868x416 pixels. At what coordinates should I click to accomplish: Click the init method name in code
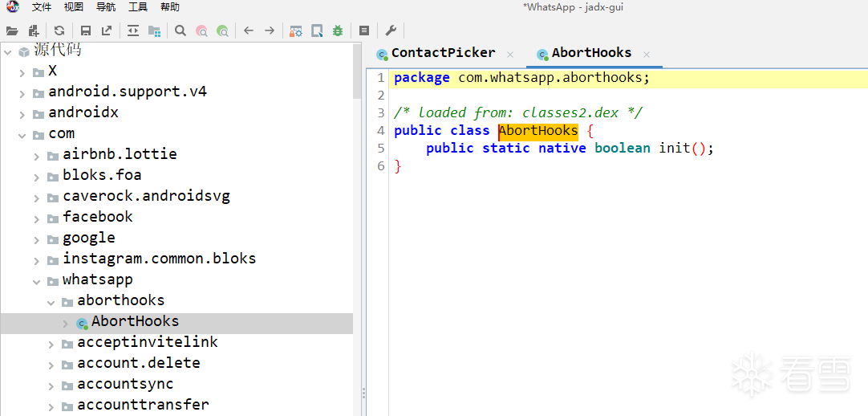pos(674,149)
